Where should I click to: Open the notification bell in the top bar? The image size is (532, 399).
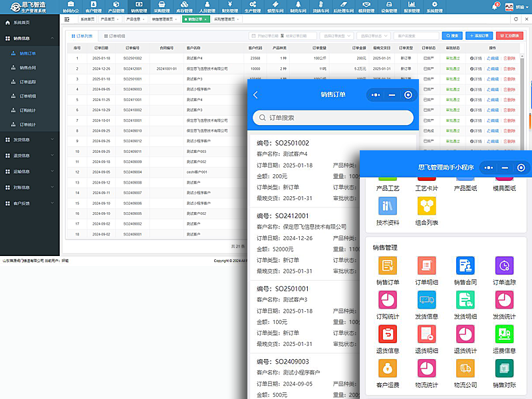[x=494, y=7]
